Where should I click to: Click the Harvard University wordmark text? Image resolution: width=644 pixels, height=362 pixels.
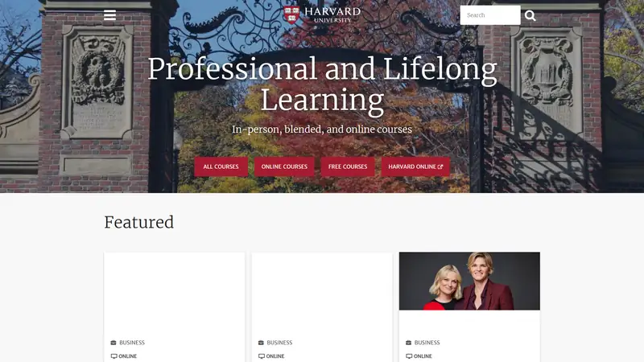332,14
